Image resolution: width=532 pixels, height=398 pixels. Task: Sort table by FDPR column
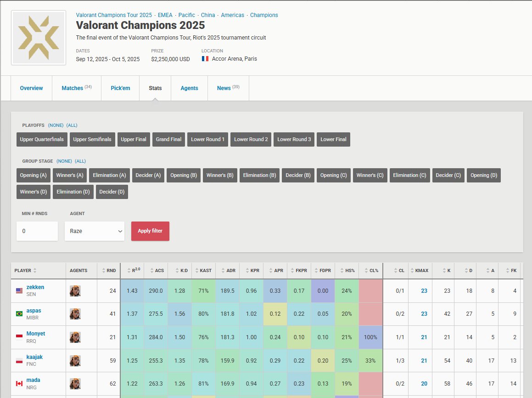(x=323, y=271)
